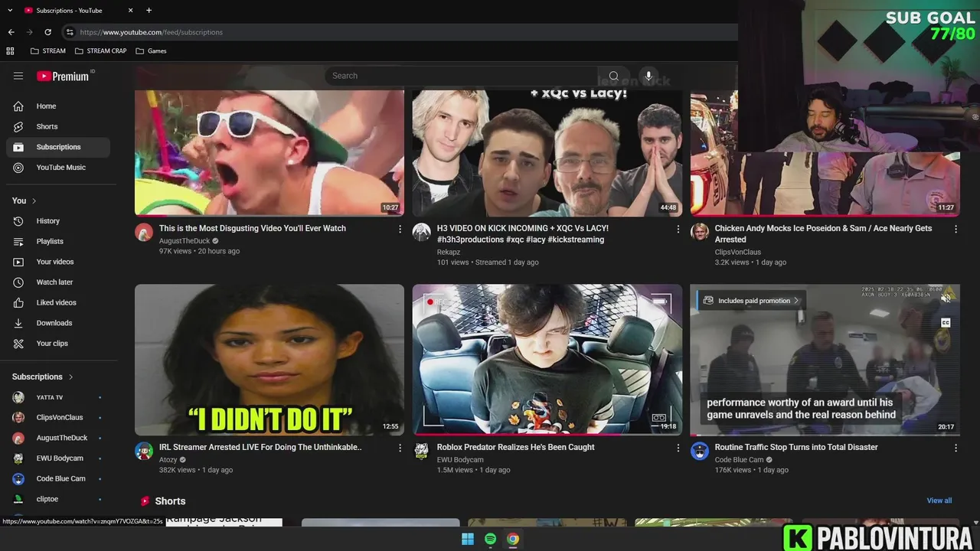Screen dimensions: 980x551
Task: Click the search magnifier button
Action: (613, 76)
